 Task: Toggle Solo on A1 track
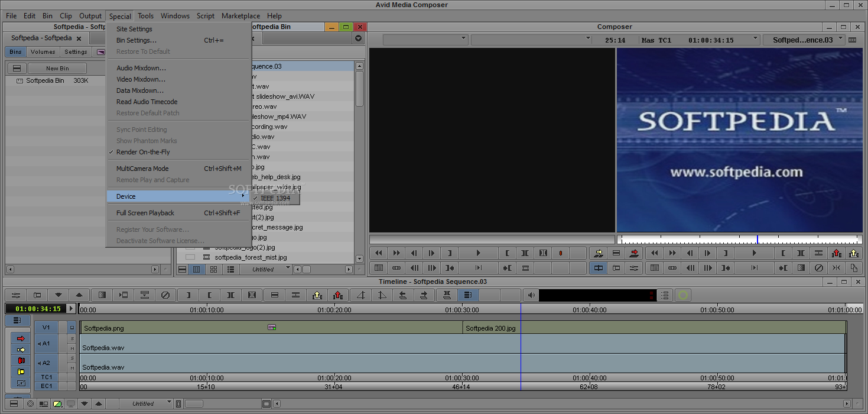(x=72, y=339)
